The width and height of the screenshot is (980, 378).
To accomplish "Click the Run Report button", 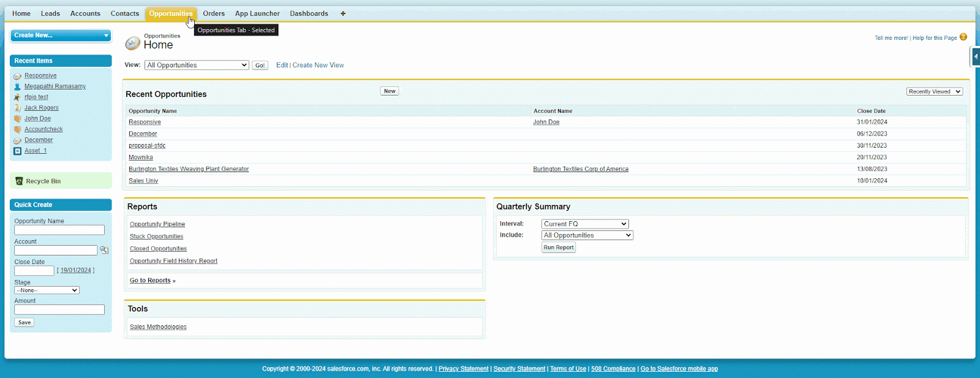I will pos(559,248).
